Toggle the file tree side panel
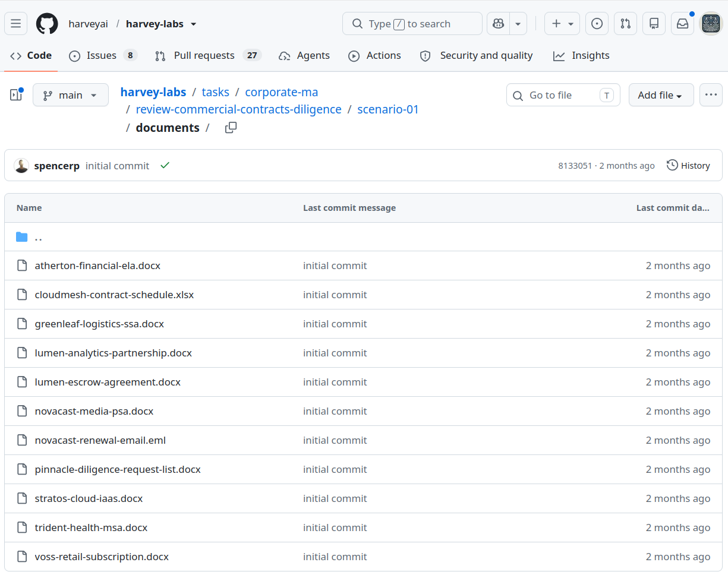This screenshot has height=578, width=728. click(16, 95)
